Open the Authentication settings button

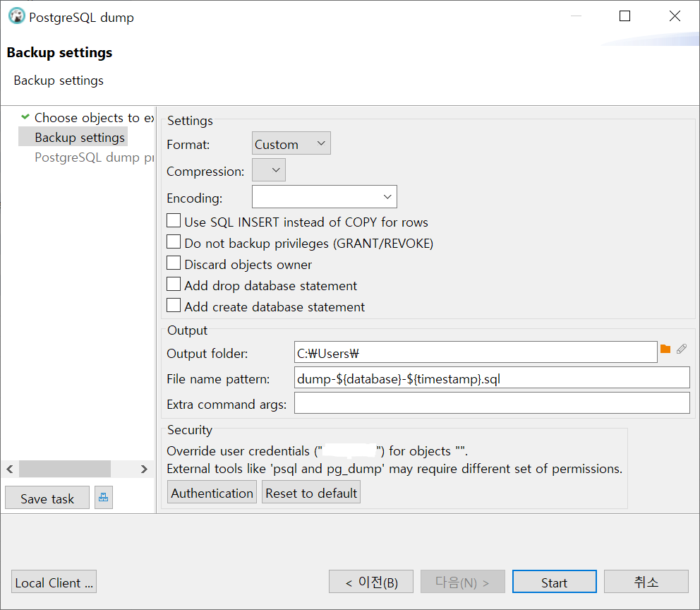pos(212,492)
